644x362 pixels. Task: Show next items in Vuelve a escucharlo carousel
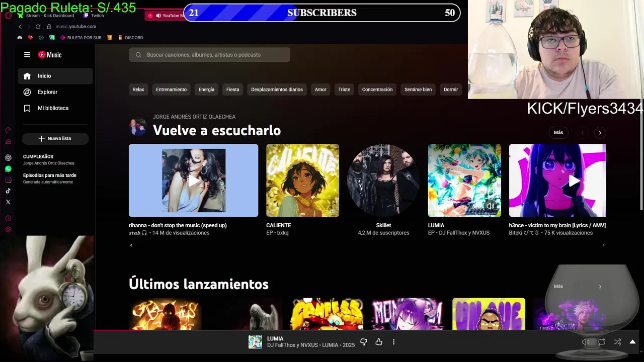(600, 133)
